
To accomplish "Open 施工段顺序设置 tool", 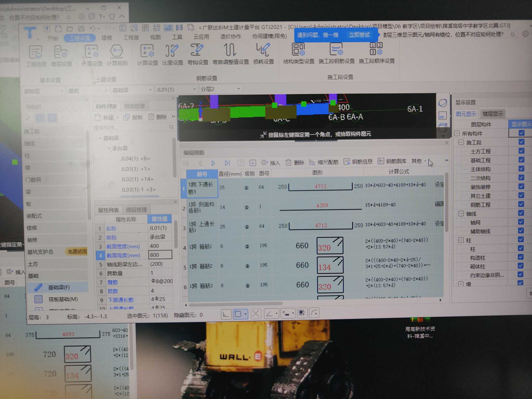I will click(376, 53).
